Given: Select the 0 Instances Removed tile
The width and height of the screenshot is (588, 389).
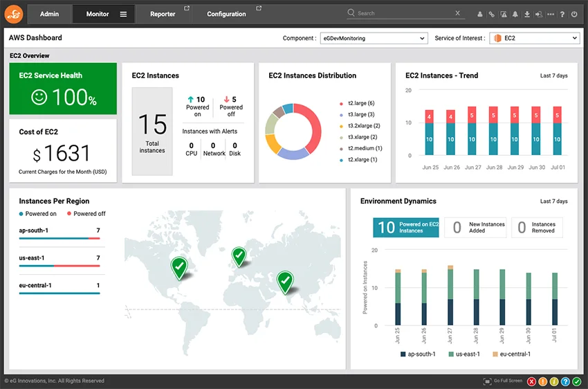Looking at the screenshot, I should click(537, 227).
